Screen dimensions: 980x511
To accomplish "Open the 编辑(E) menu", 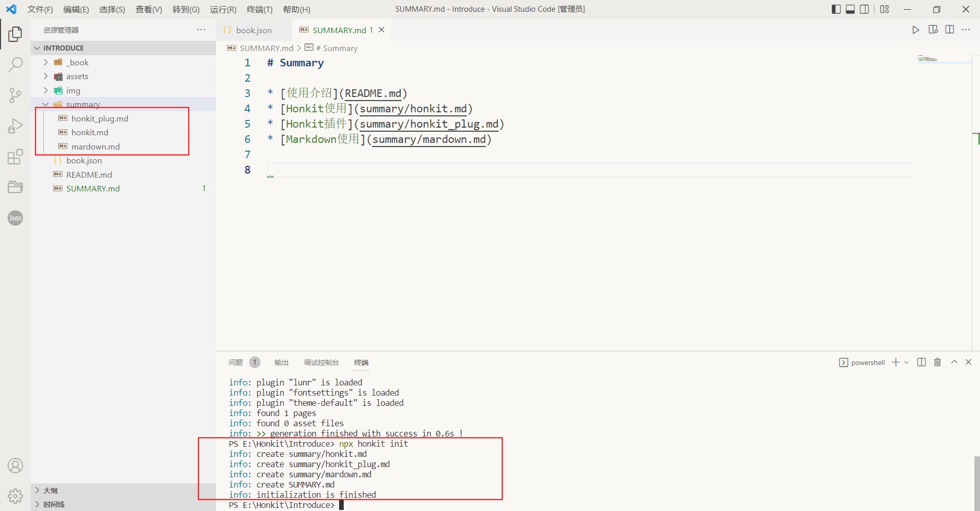I will pyautogui.click(x=76, y=9).
